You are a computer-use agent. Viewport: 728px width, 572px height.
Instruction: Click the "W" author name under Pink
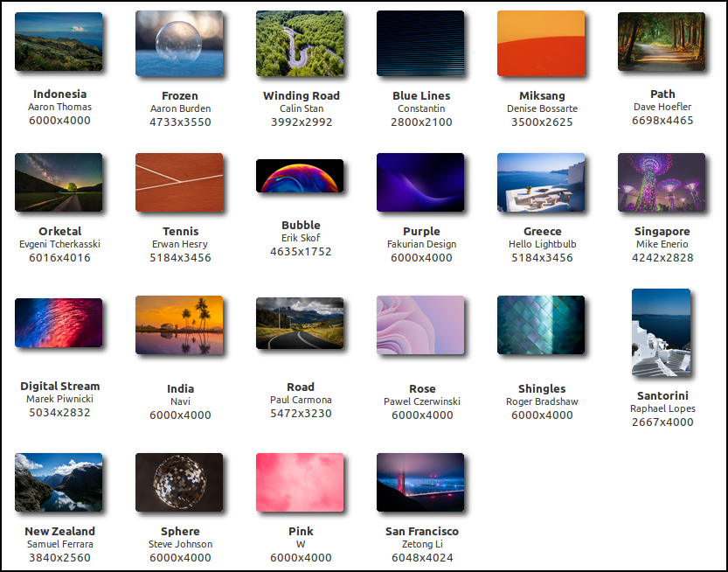click(301, 544)
